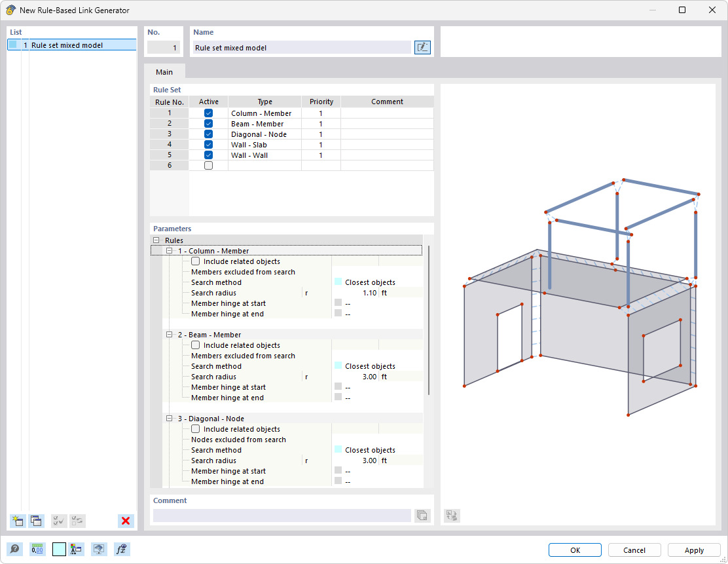Enable Include related objects under Column - Member

[x=196, y=261]
